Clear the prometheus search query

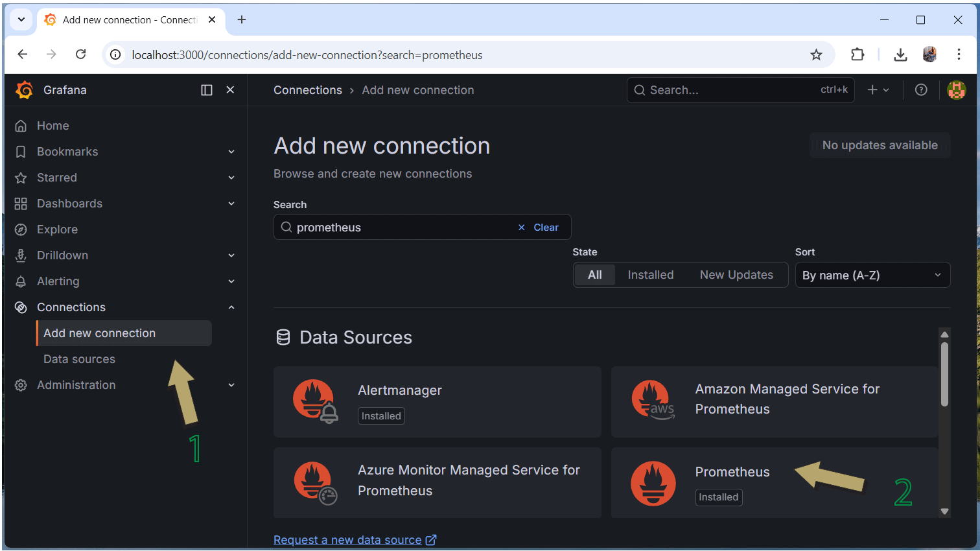[x=546, y=227]
